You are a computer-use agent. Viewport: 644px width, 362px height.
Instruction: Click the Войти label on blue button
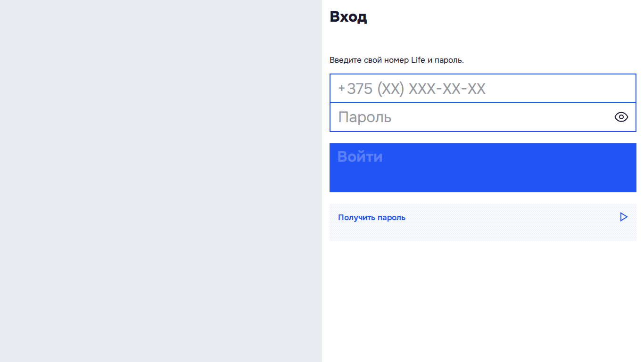(x=360, y=156)
